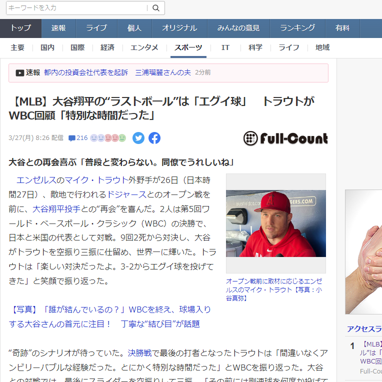Follow the ドジャース team link

coord(127,195)
